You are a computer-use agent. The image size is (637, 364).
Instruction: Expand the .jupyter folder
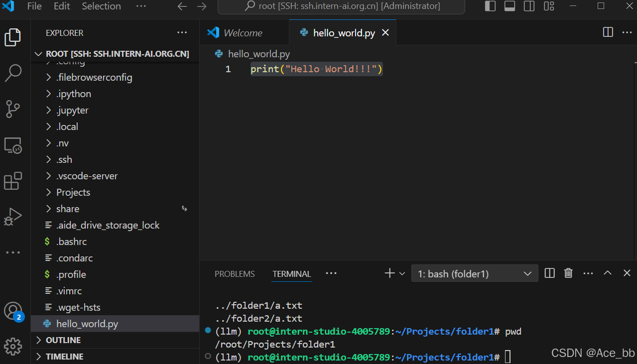pyautogui.click(x=115, y=111)
